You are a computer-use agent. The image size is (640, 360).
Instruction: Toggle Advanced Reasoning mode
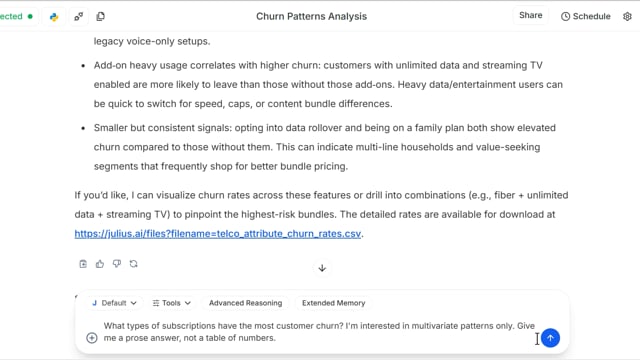point(245,303)
